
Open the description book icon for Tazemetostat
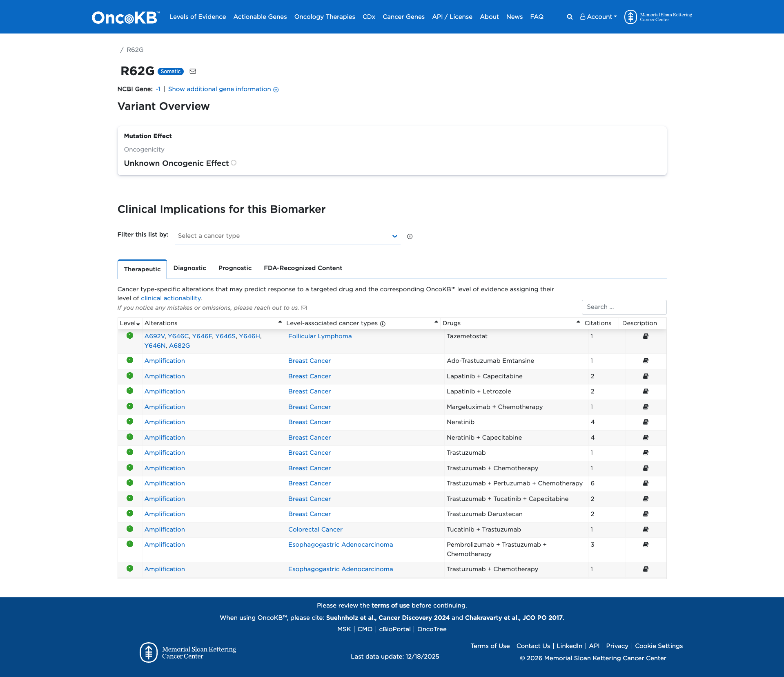pos(645,336)
